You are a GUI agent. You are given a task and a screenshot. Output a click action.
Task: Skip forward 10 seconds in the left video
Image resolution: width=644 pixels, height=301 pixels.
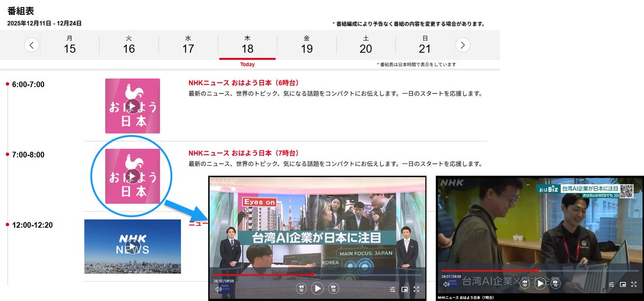pyautogui.click(x=334, y=289)
